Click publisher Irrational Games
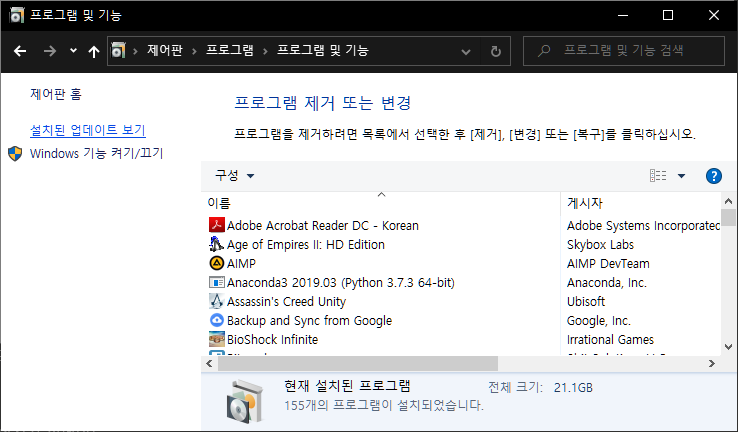 (610, 339)
